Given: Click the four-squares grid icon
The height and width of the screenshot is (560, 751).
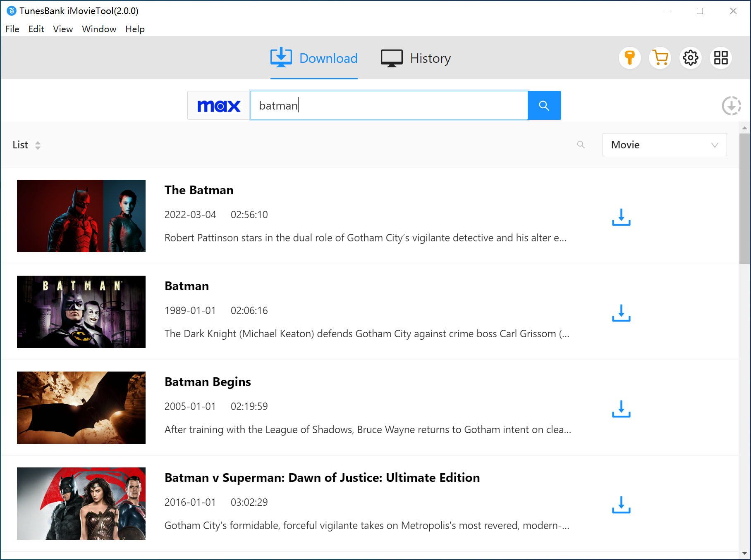Looking at the screenshot, I should 721,58.
